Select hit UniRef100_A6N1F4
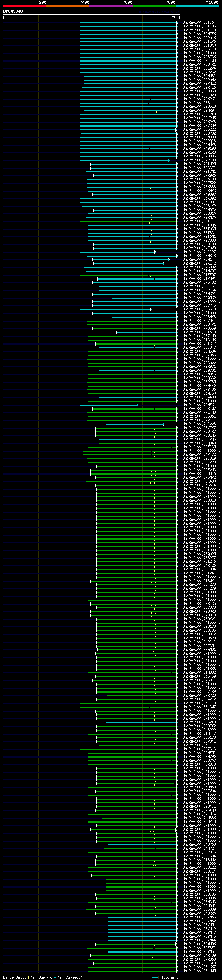This screenshot has width=222, height=980. (x=199, y=259)
